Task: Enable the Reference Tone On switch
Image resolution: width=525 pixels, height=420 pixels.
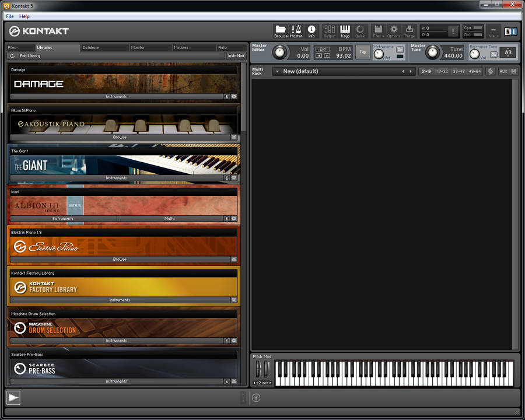Action: pyautogui.click(x=494, y=54)
